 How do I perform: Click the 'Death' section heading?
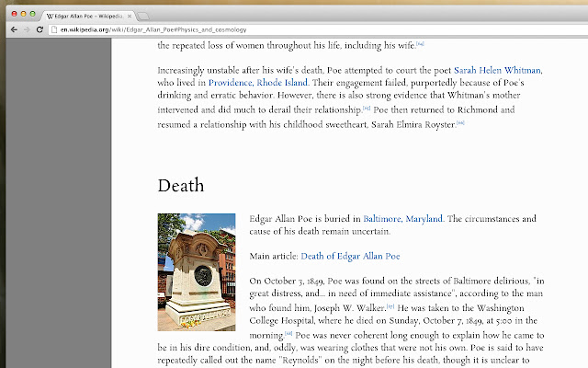[x=181, y=186]
